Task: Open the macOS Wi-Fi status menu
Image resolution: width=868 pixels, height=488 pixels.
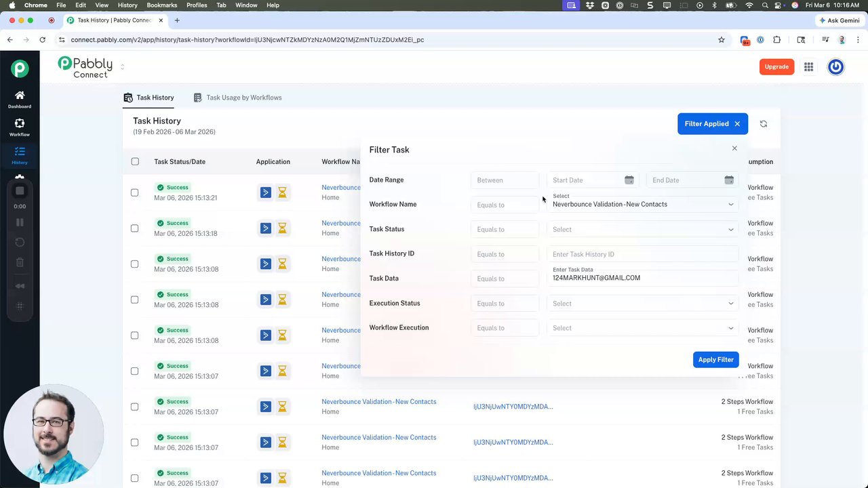Action: pyautogui.click(x=749, y=5)
